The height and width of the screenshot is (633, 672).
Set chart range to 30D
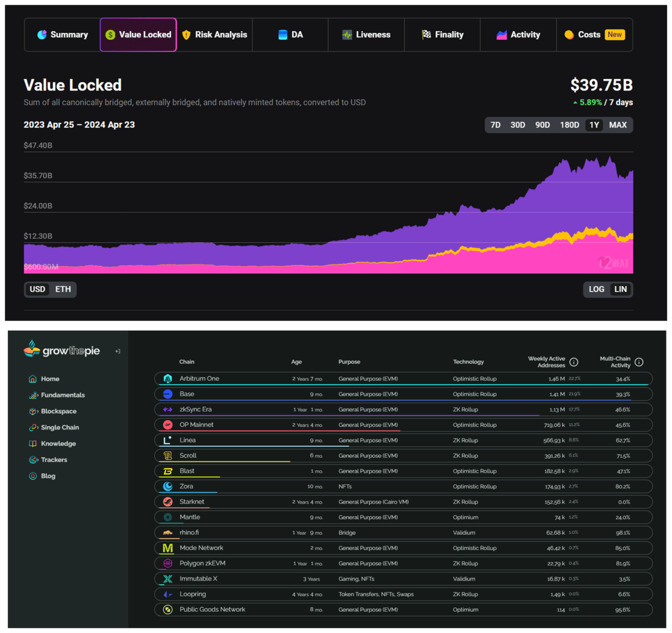pos(517,125)
